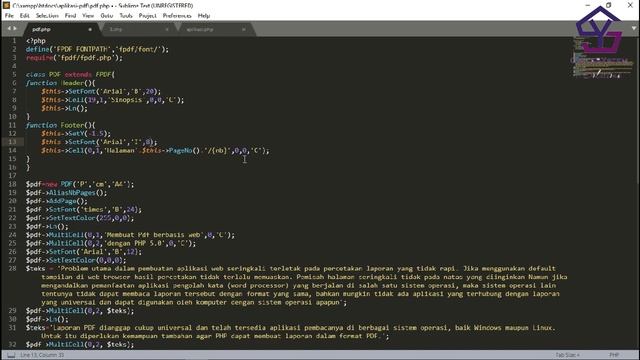Open the File menu

(x=9, y=16)
